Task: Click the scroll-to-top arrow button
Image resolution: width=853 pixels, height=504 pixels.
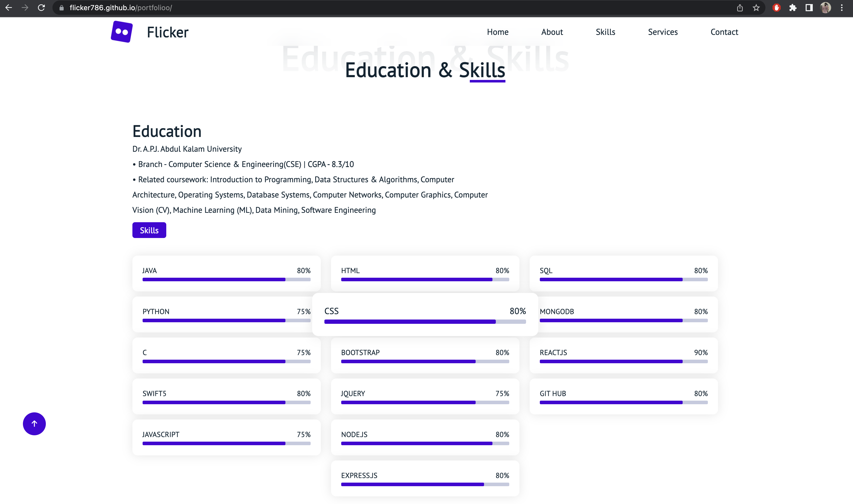Action: (x=34, y=424)
